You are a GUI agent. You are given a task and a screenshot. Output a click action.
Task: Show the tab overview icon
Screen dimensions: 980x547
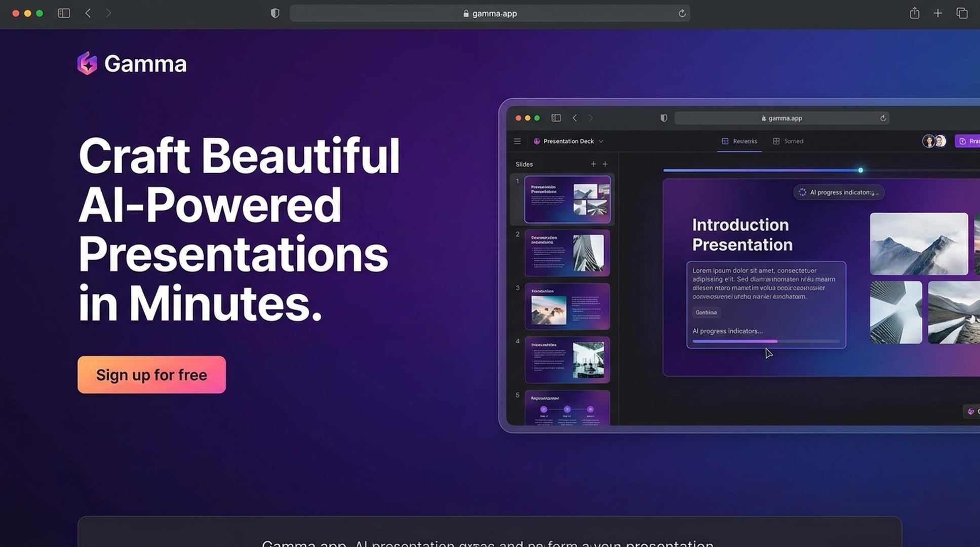[x=962, y=13]
